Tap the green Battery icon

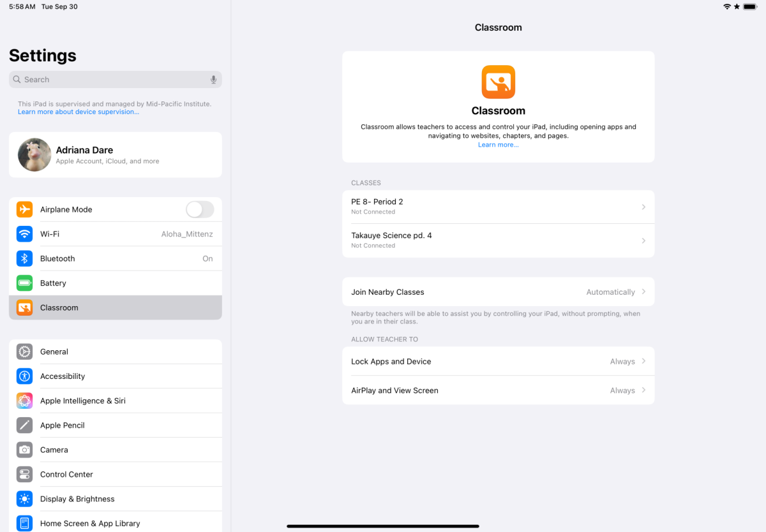point(24,283)
